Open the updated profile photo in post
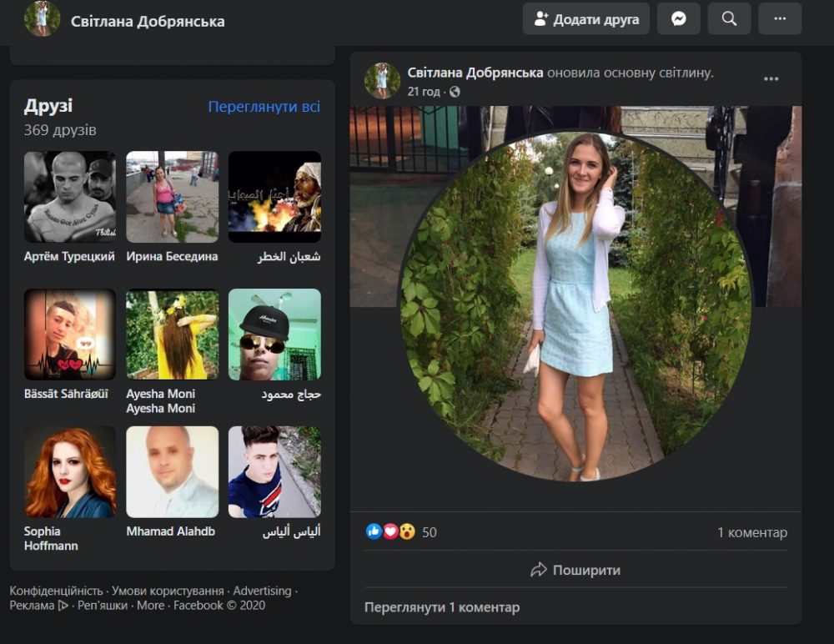The width and height of the screenshot is (834, 644). pos(575,304)
